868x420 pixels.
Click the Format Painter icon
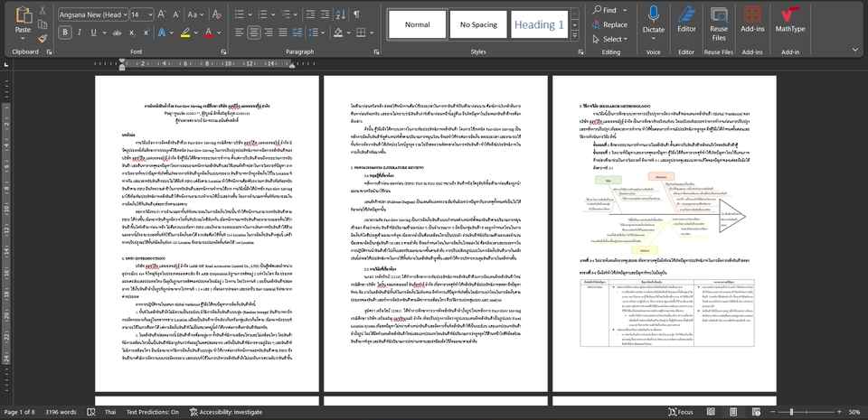tap(42, 37)
